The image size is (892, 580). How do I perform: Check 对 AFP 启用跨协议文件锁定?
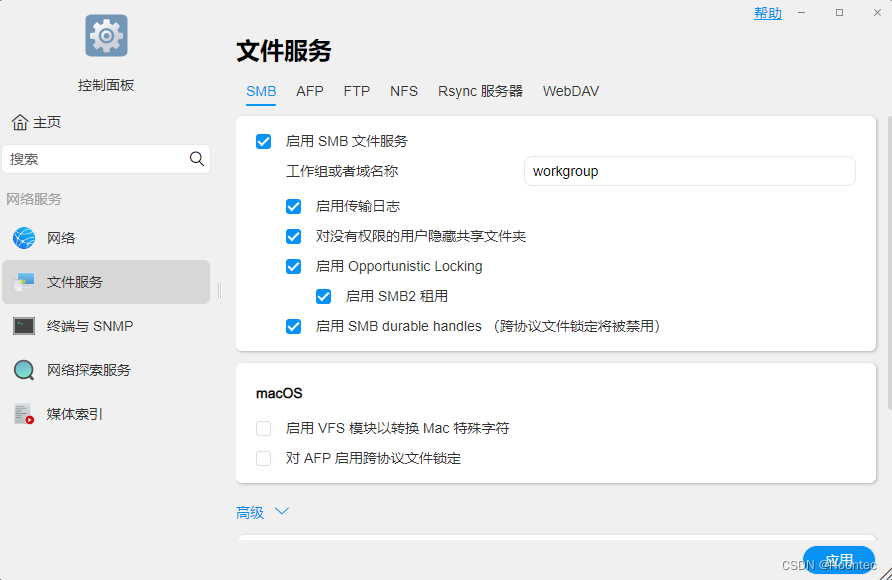[x=263, y=458]
